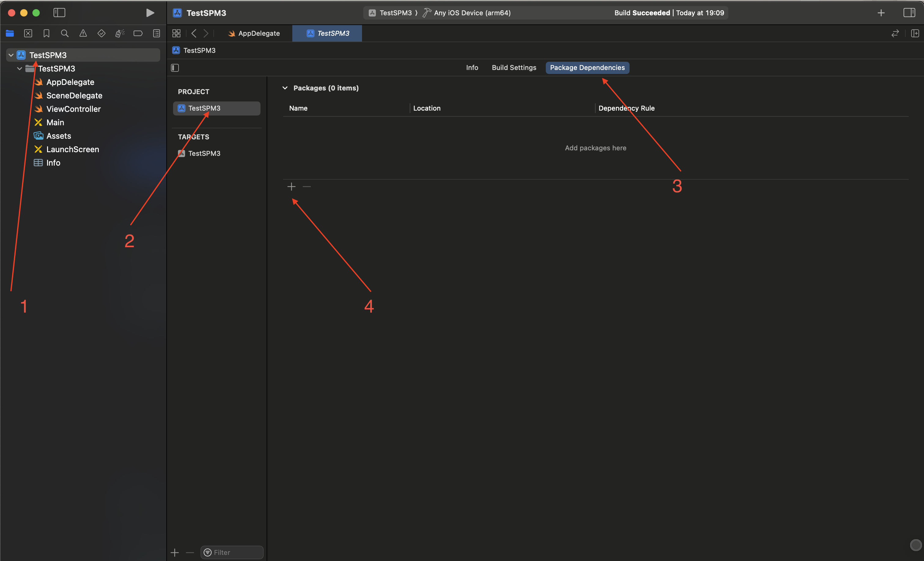
Task: Open the Info project tab
Action: (472, 68)
